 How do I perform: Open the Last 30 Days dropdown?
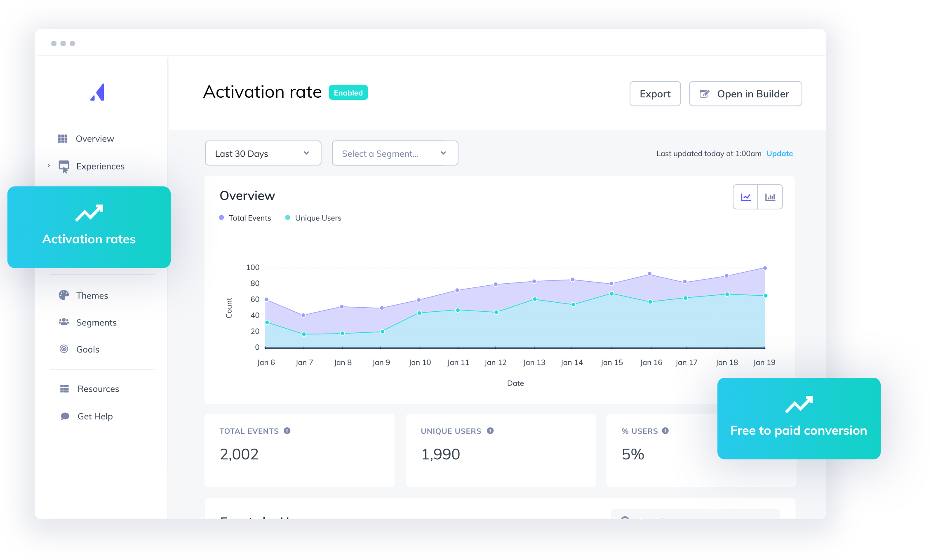(x=263, y=153)
